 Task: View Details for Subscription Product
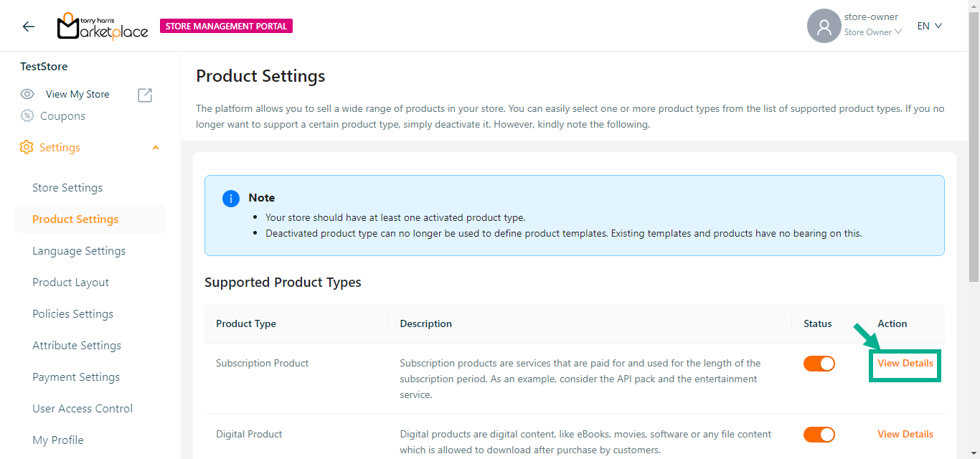905,364
